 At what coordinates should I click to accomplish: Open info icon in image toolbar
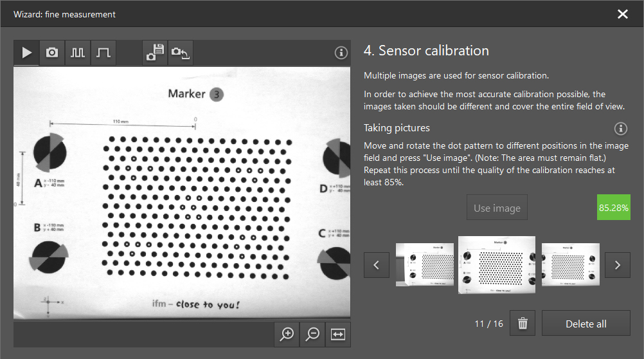click(x=341, y=53)
